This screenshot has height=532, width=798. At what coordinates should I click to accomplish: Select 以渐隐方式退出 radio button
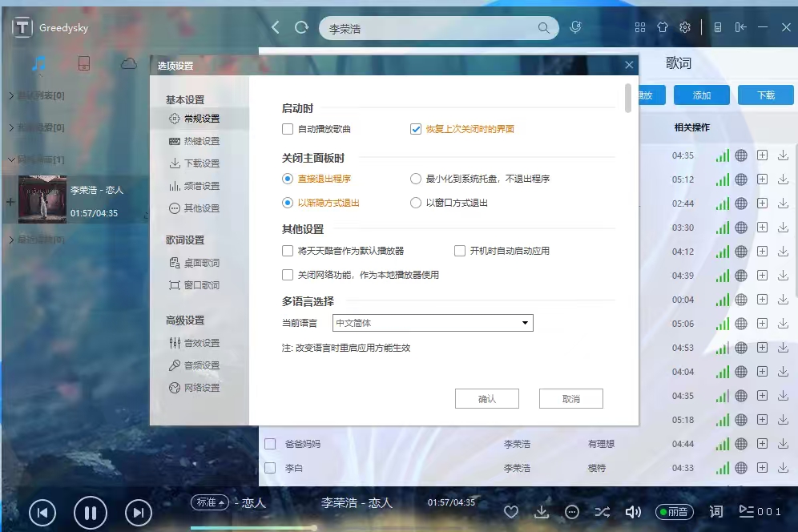coord(288,203)
